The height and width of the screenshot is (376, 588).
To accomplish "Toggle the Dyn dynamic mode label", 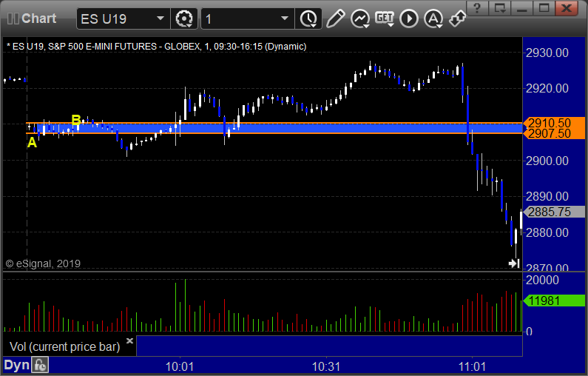I will click(16, 365).
